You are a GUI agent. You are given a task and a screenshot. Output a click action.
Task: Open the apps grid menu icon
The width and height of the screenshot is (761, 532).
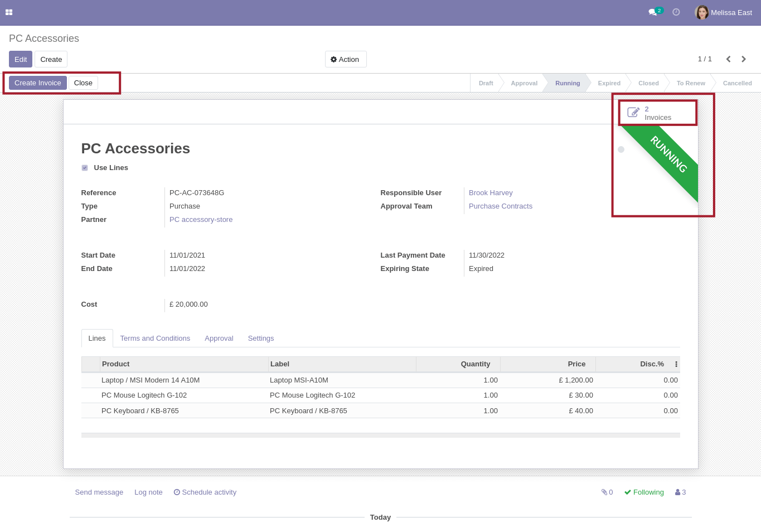click(9, 12)
